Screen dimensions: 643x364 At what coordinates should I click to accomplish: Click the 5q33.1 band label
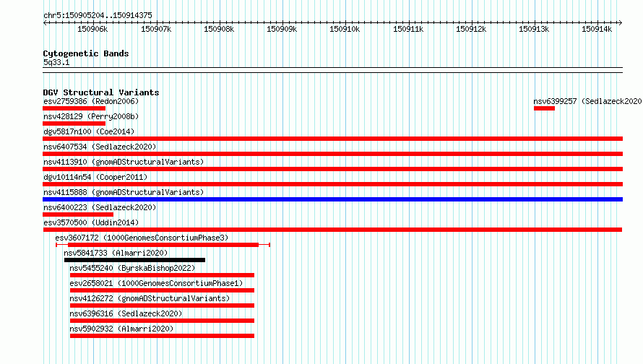click(x=56, y=62)
